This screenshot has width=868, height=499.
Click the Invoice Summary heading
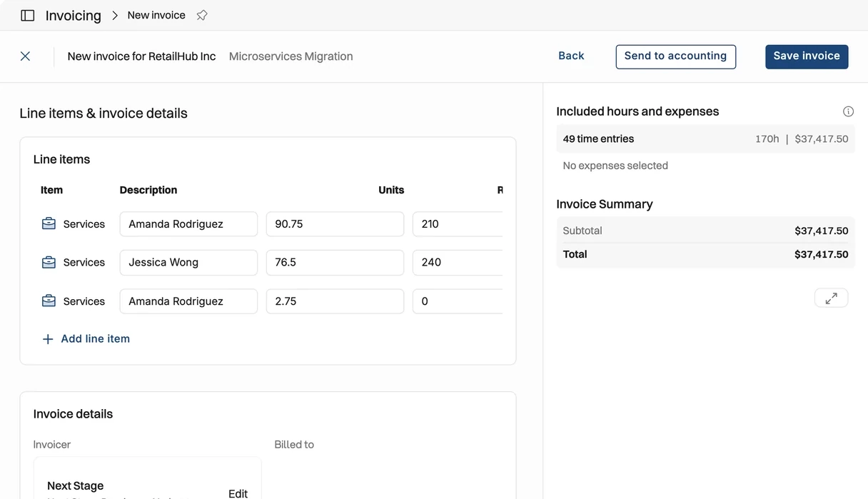[x=605, y=204]
